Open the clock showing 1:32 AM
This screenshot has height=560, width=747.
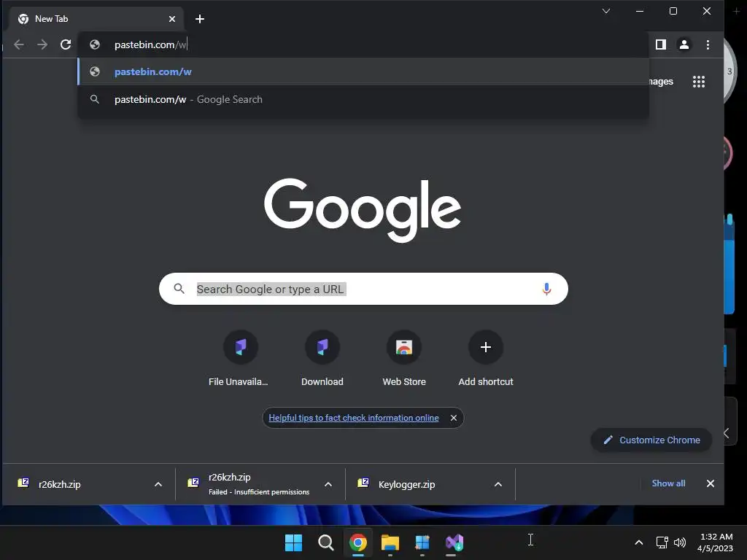click(x=715, y=542)
